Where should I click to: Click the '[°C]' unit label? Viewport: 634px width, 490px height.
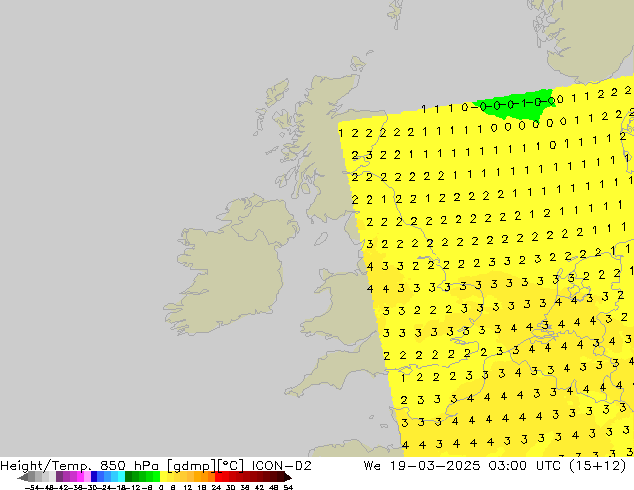[x=231, y=466]
